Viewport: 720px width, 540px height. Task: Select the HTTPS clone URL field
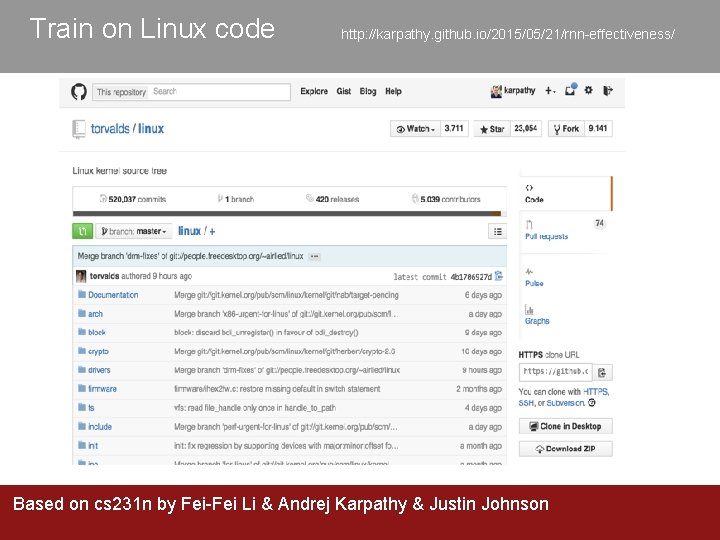556,372
